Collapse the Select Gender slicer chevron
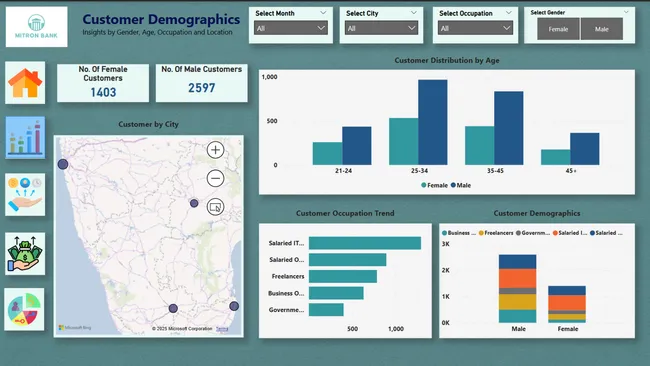650x366 pixels. click(x=626, y=12)
